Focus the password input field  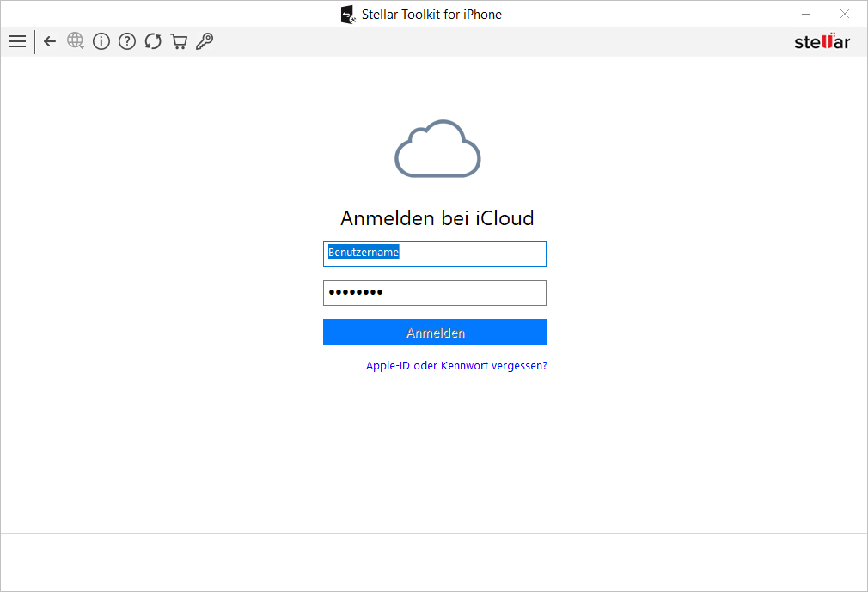tap(435, 293)
